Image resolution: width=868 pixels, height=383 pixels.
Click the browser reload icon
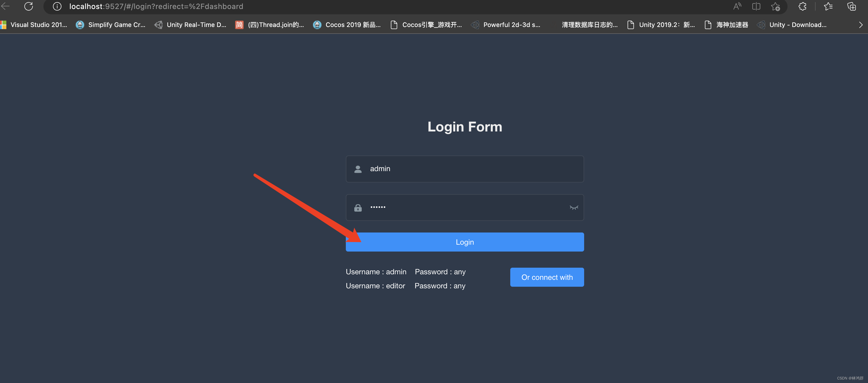point(29,6)
